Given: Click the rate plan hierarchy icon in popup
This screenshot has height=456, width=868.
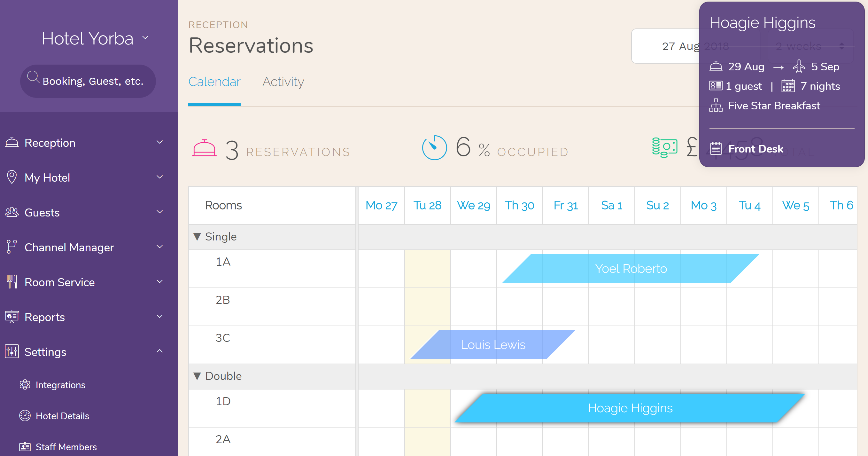Looking at the screenshot, I should click(716, 105).
